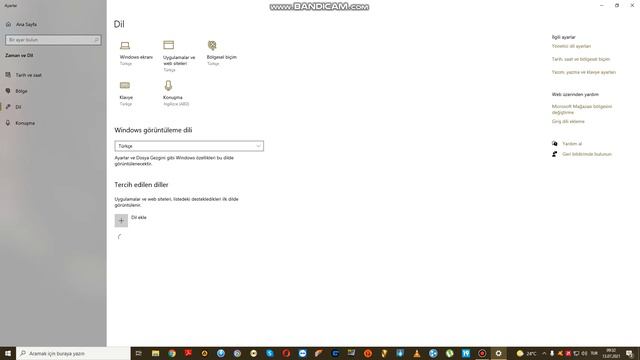Open the Uygulamalar ve web siteleri tile

(x=178, y=56)
